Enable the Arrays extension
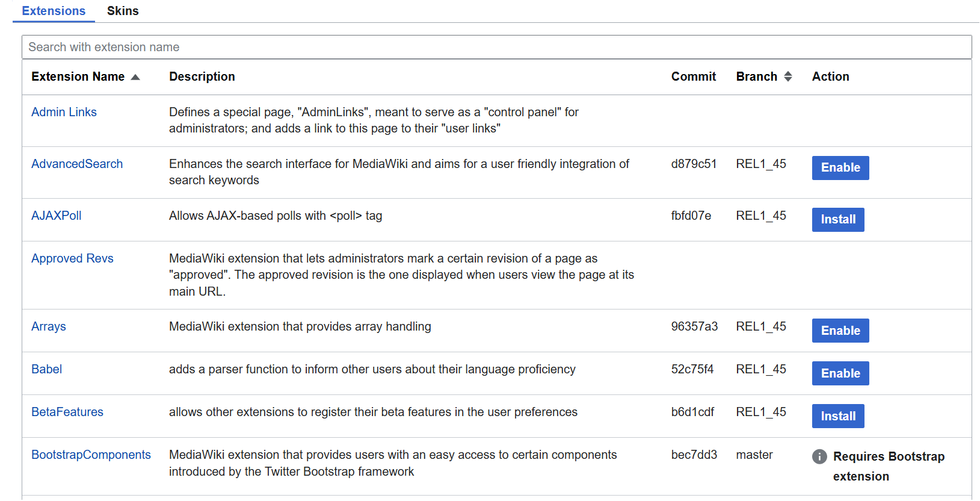The image size is (980, 501). click(x=840, y=331)
